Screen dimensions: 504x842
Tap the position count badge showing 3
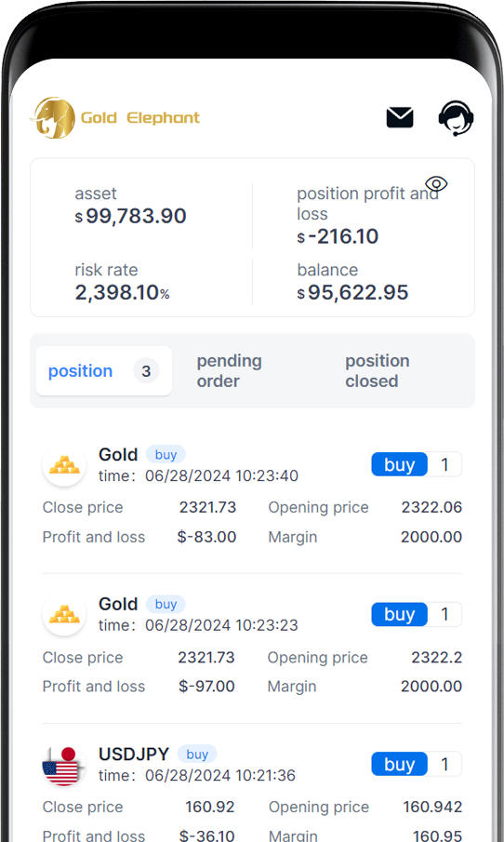coord(146,371)
